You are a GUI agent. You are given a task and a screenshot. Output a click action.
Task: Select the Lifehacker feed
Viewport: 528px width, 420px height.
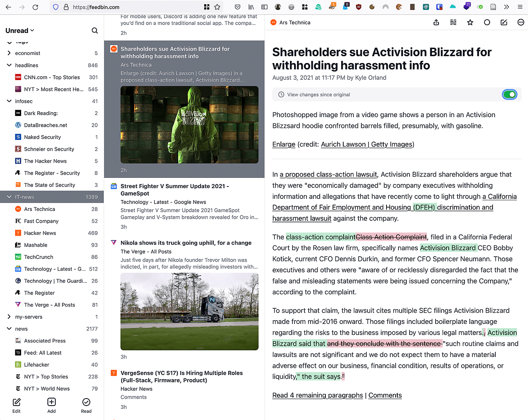point(52,365)
